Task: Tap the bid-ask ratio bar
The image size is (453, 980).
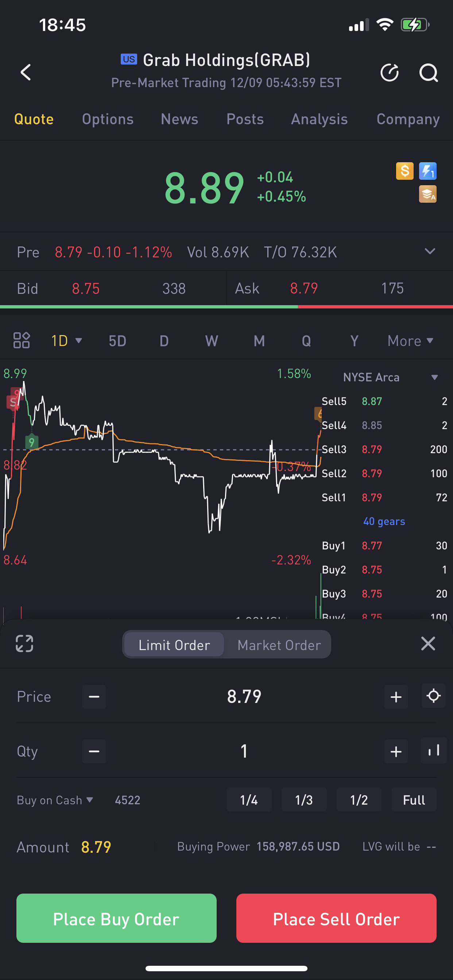Action: tap(226, 307)
